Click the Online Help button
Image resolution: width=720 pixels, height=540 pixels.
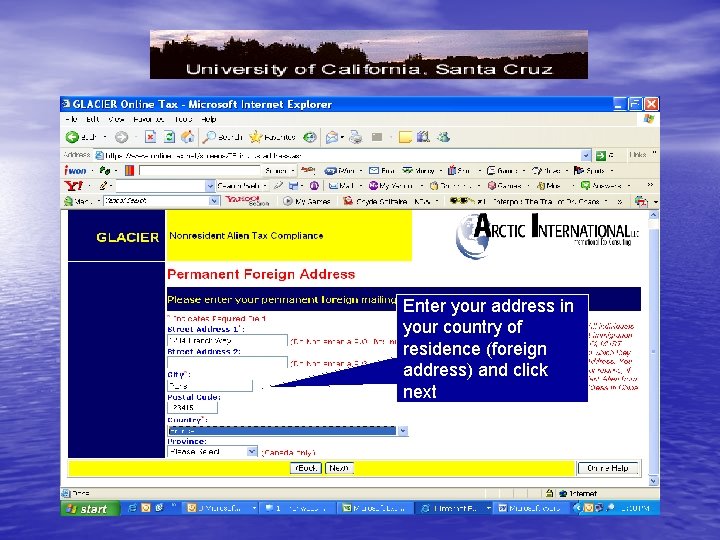[608, 468]
